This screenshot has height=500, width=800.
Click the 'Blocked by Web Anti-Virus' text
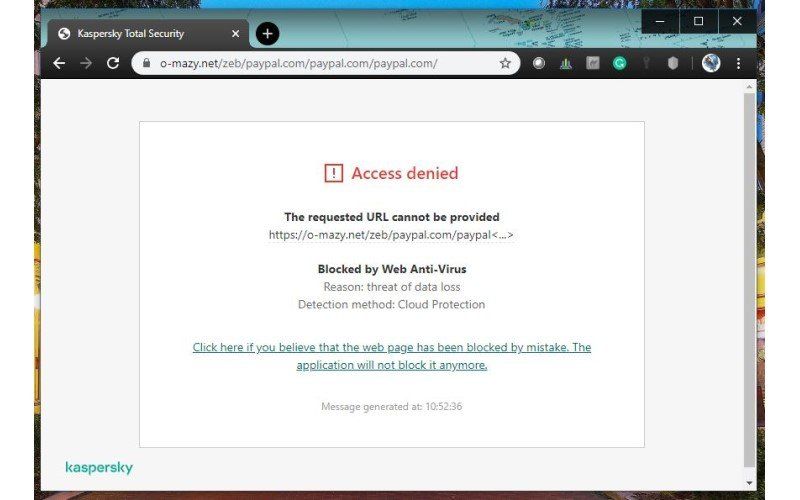click(x=392, y=269)
